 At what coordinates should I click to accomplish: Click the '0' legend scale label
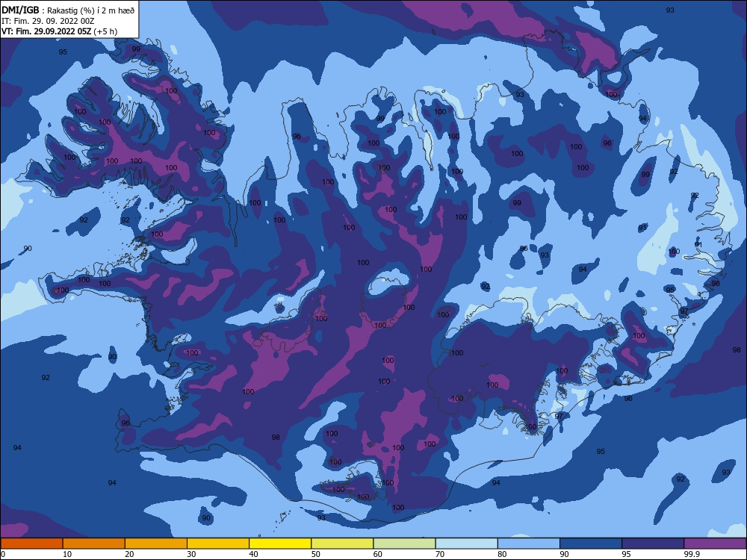2,554
